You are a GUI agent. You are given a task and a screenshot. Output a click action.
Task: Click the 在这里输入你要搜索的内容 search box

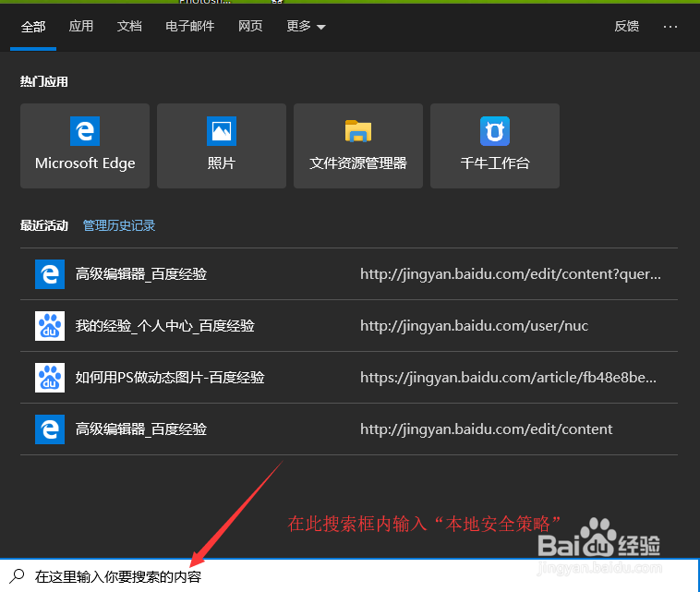pos(349,576)
